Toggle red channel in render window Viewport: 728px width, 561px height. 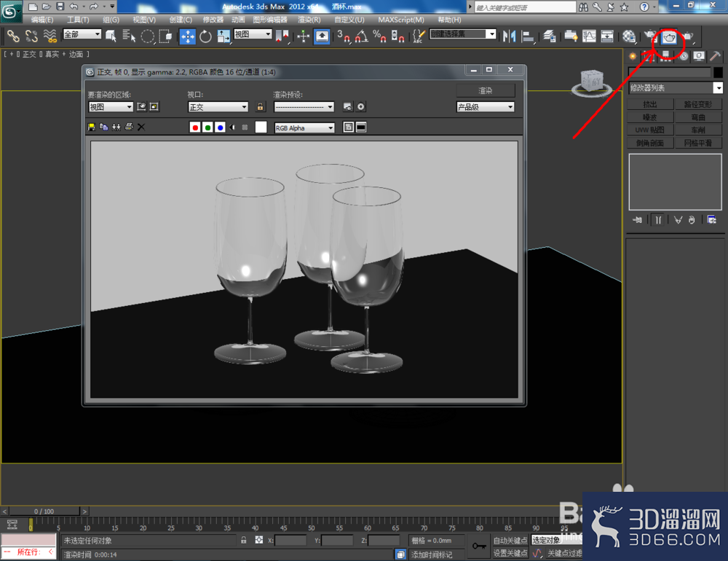[x=195, y=127]
